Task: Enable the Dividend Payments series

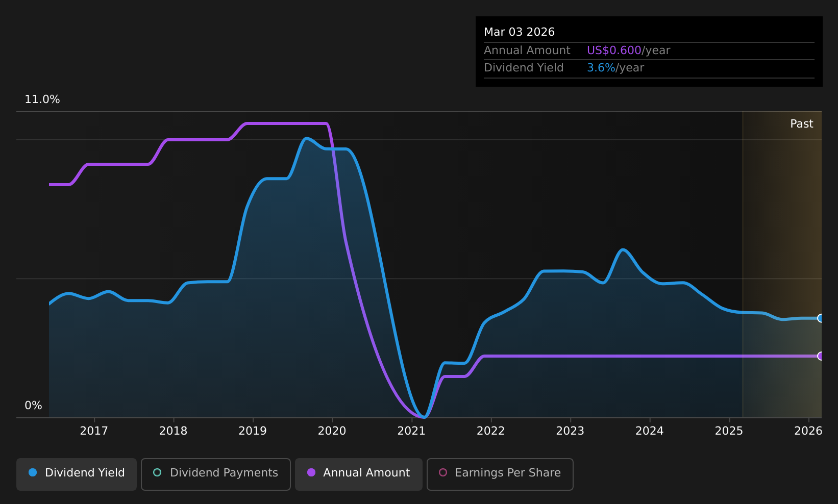Action: [216, 474]
